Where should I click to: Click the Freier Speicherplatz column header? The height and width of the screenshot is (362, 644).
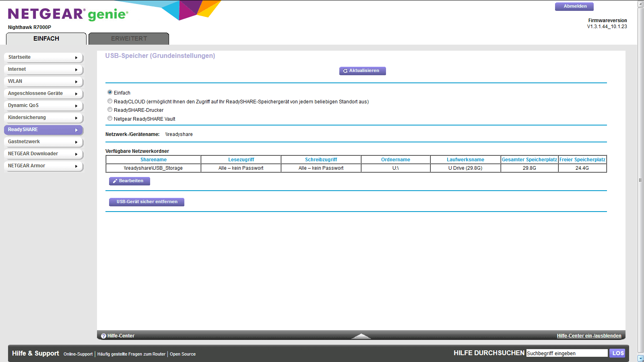tap(582, 160)
